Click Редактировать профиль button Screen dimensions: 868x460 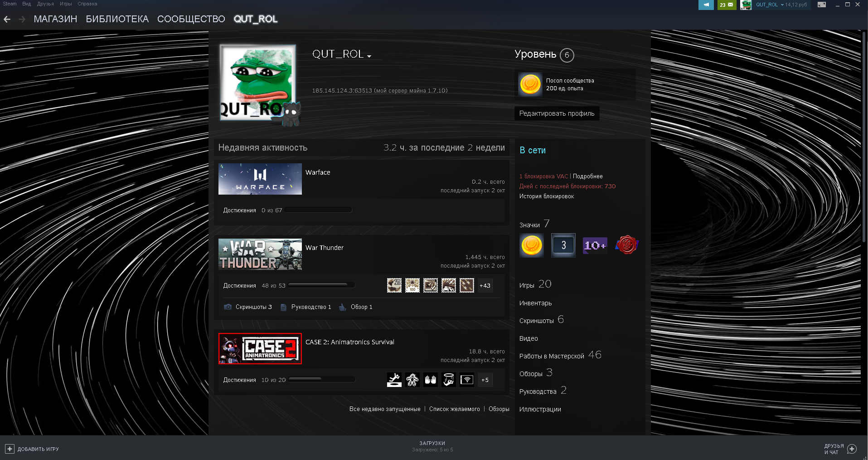(x=557, y=113)
